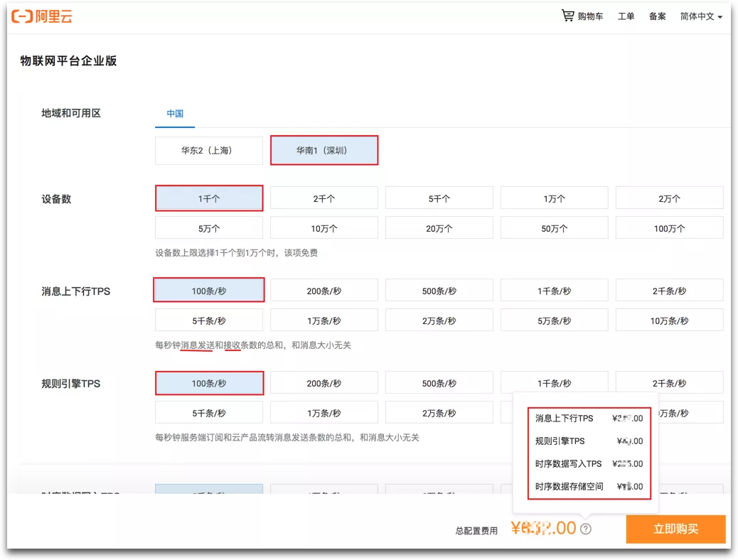Choose 2万个 device count
Viewport: 738px width, 560px height.
tap(669, 198)
